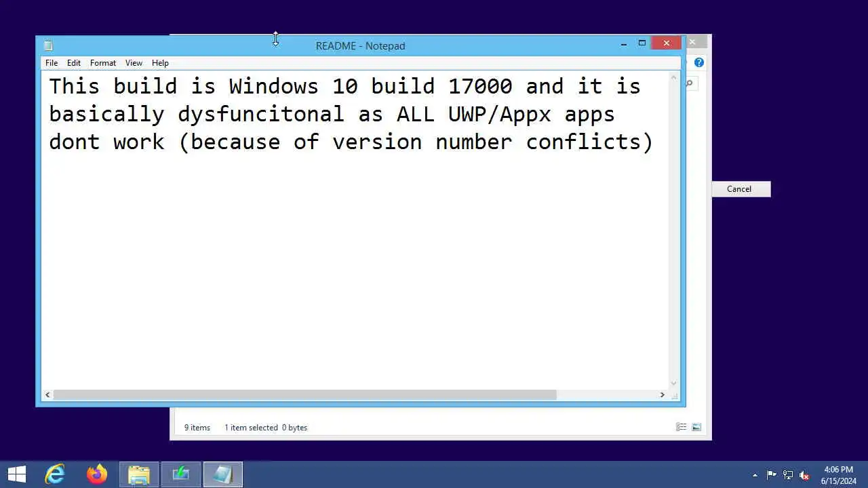868x488 pixels.
Task: Open the clock showing 4:06 PM
Action: click(839, 475)
